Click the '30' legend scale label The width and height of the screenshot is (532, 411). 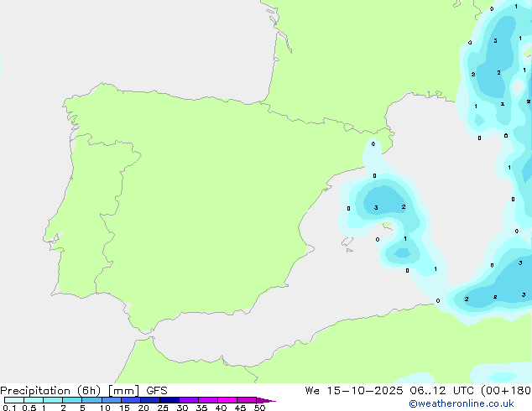pos(182,408)
